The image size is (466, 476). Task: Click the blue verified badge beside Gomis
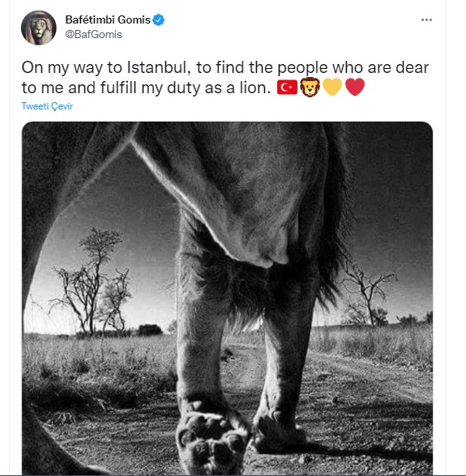158,20
